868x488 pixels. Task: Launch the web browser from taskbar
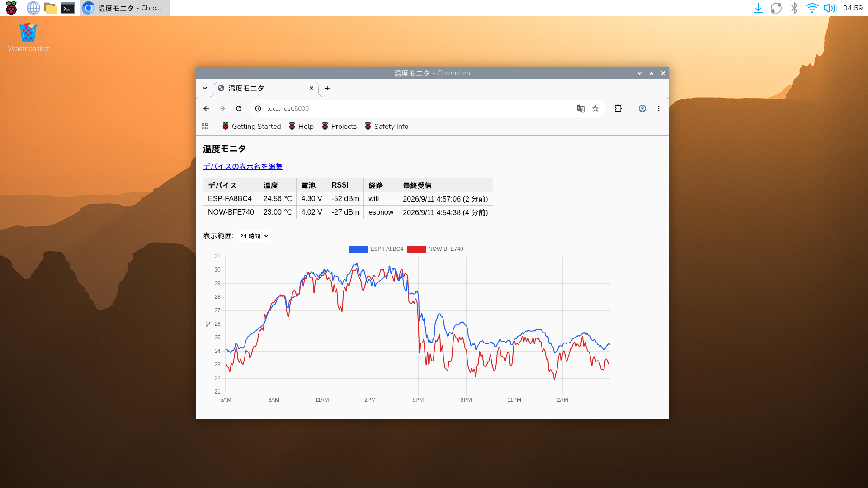[x=33, y=8]
